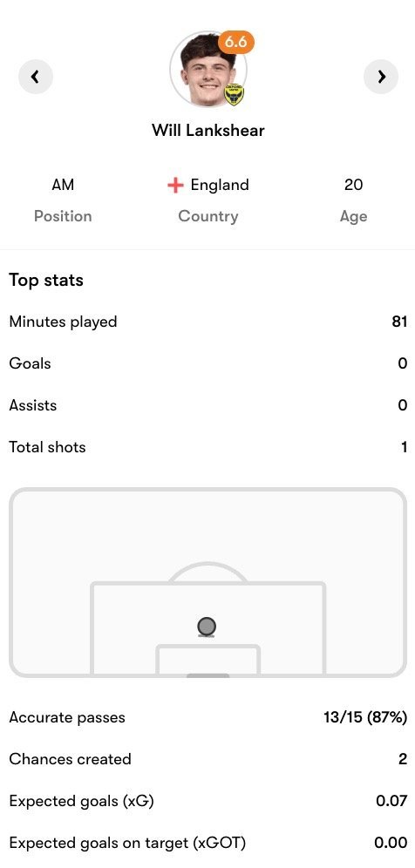Go to previous player with left arrow
Image resolution: width=415 pixels, height=868 pixels.
tap(36, 77)
